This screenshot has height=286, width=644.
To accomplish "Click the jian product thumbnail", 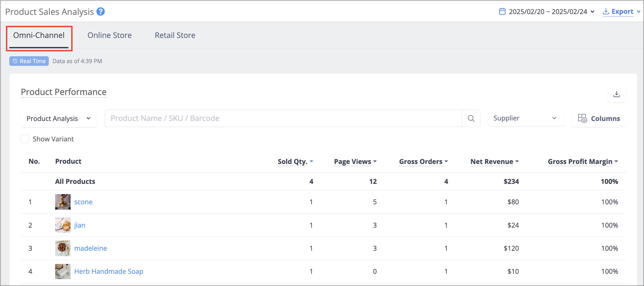I will coord(63,225).
